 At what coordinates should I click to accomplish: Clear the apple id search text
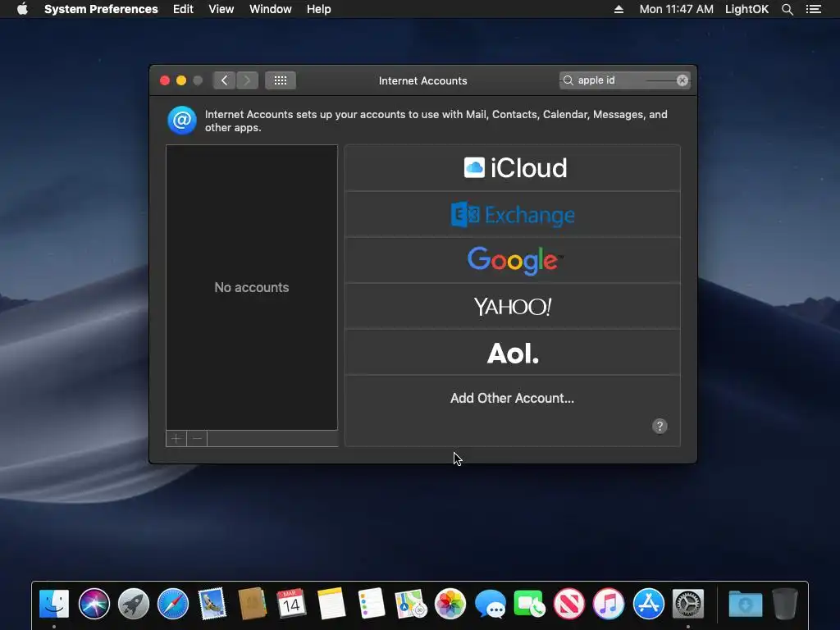(x=682, y=80)
